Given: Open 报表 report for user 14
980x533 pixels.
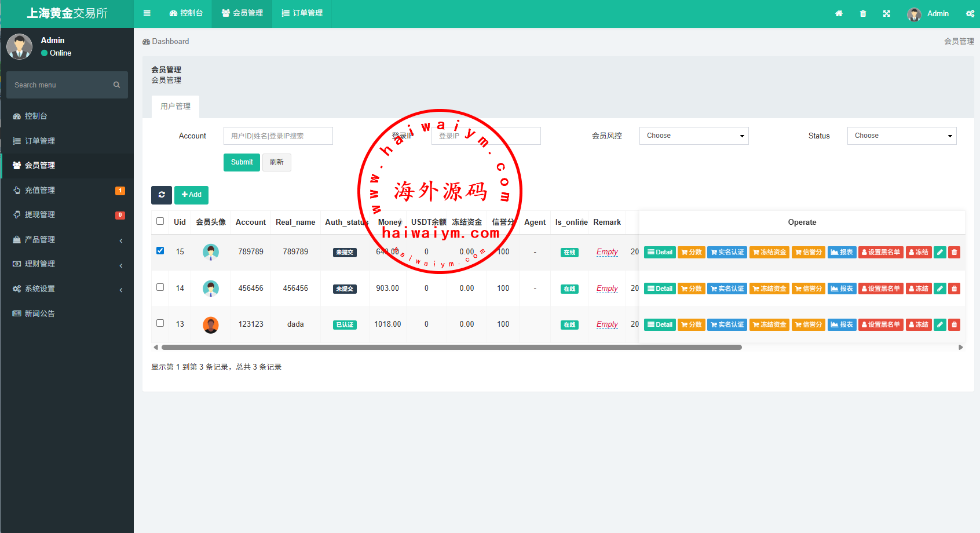Looking at the screenshot, I should point(842,289).
